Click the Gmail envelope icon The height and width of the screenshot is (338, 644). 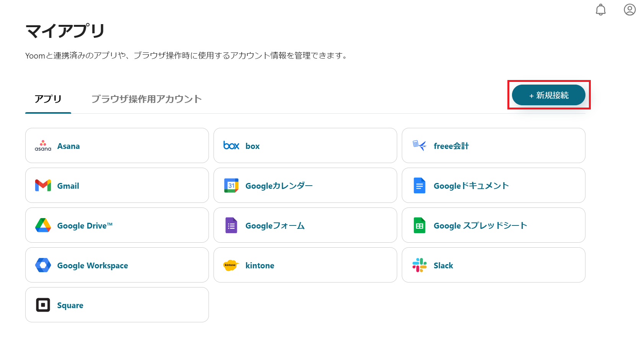point(43,186)
